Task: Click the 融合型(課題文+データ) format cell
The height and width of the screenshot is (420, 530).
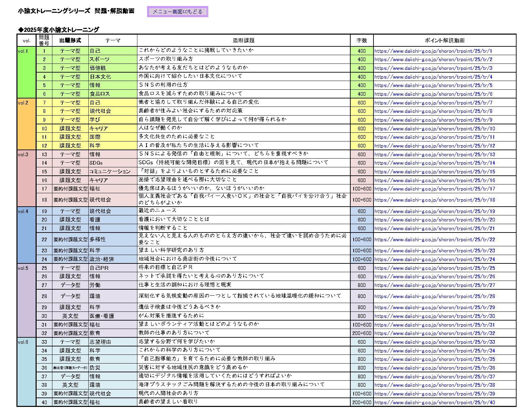Action: (70, 368)
